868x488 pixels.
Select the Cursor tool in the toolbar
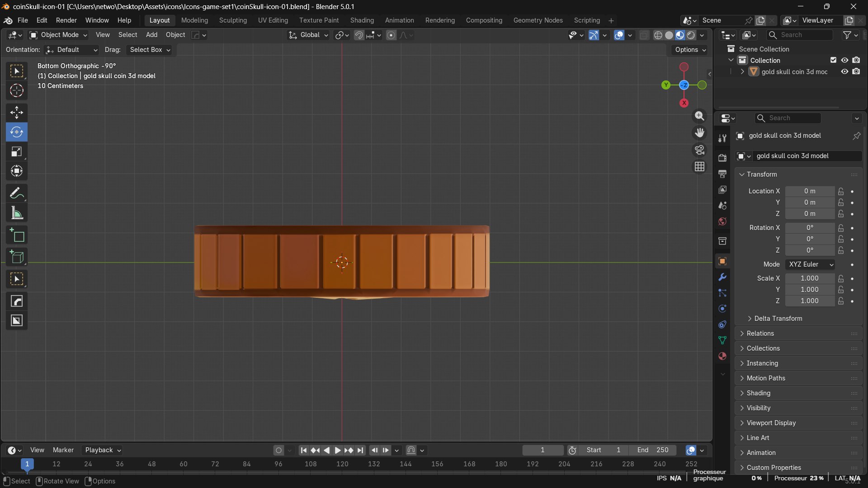pos(17,91)
